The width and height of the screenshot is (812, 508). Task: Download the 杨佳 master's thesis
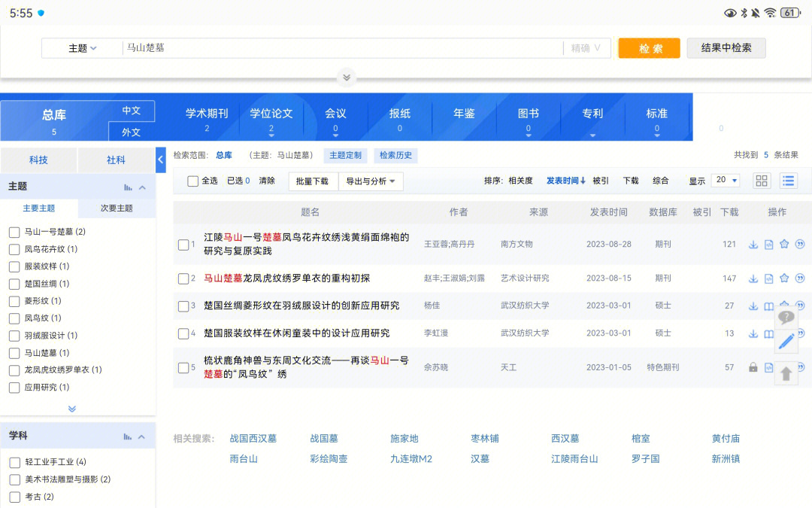tap(753, 306)
